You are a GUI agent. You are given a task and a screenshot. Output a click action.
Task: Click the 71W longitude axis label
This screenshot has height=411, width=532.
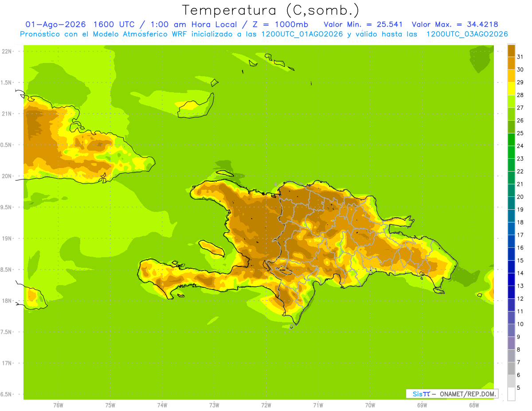click(x=318, y=405)
